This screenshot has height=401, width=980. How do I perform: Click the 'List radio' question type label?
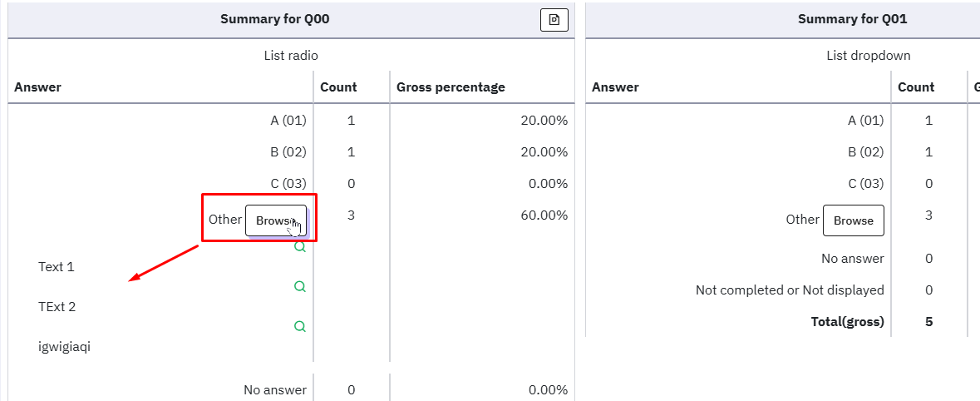pyautogui.click(x=291, y=56)
